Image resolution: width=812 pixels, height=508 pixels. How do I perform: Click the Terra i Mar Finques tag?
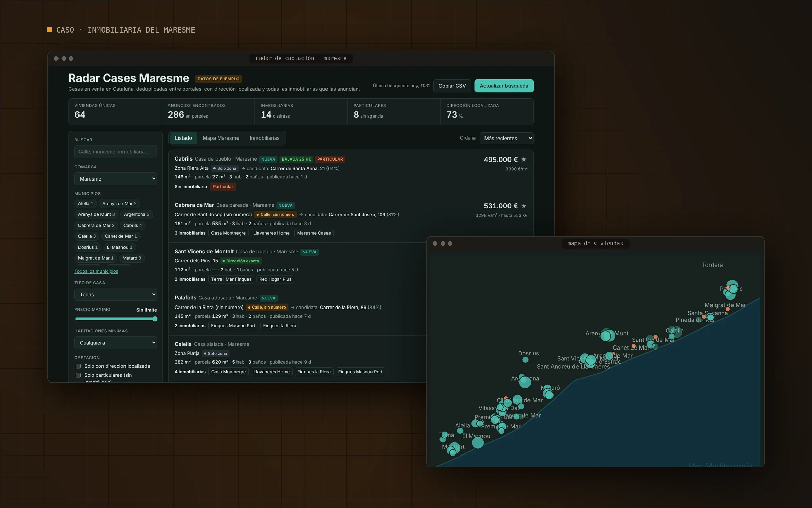click(231, 279)
